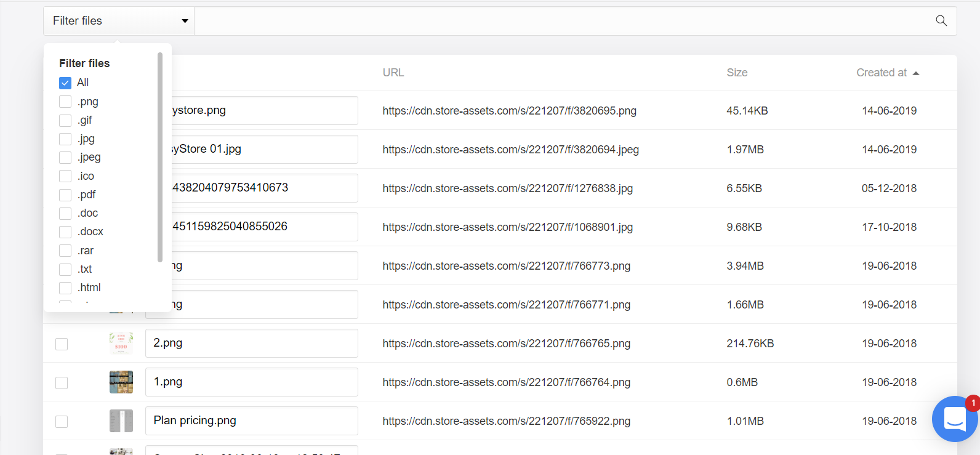Click the URL ending in 766765.png
This screenshot has height=455, width=980.
click(x=507, y=344)
